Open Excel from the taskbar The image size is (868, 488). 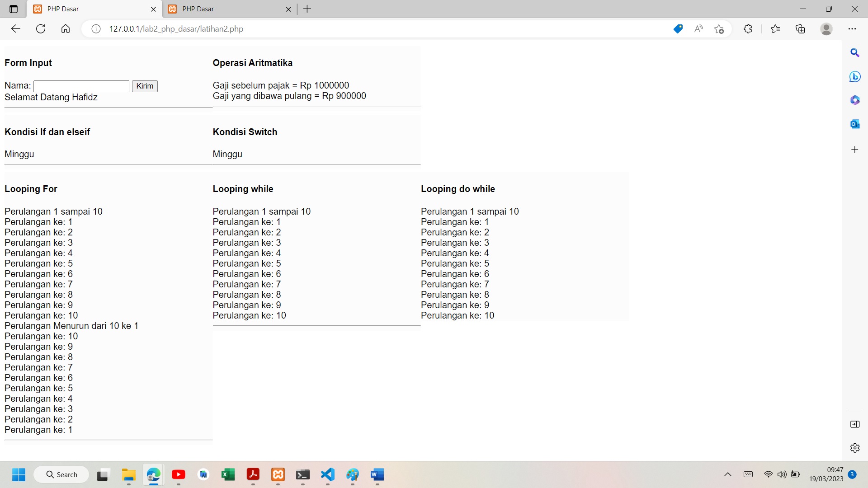228,475
